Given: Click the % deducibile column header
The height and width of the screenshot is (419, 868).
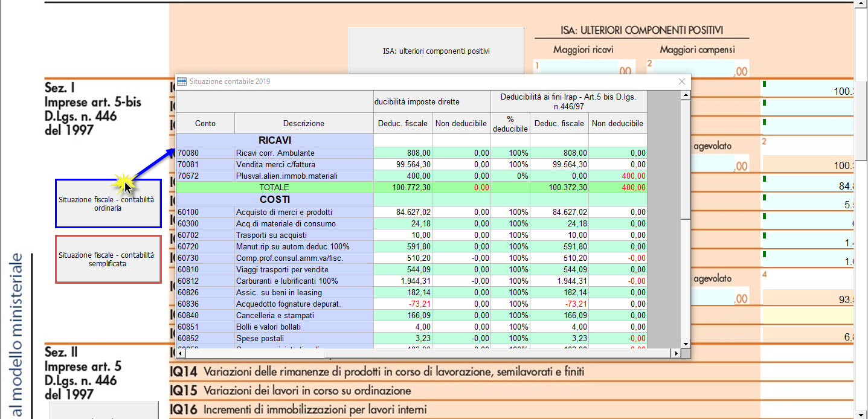Looking at the screenshot, I should point(510,124).
